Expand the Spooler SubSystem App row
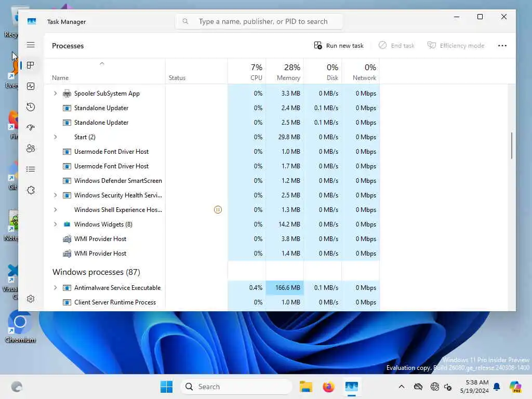This screenshot has width=532, height=399. (55, 94)
